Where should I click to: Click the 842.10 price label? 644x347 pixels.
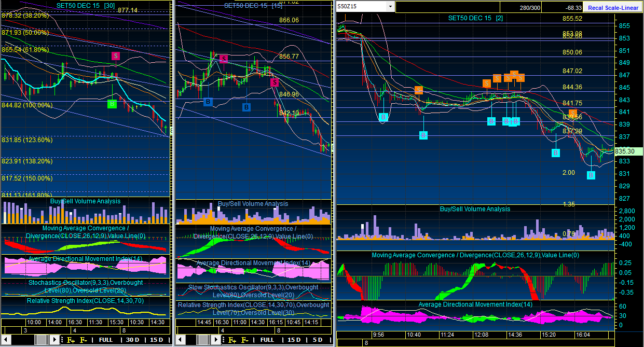point(289,113)
